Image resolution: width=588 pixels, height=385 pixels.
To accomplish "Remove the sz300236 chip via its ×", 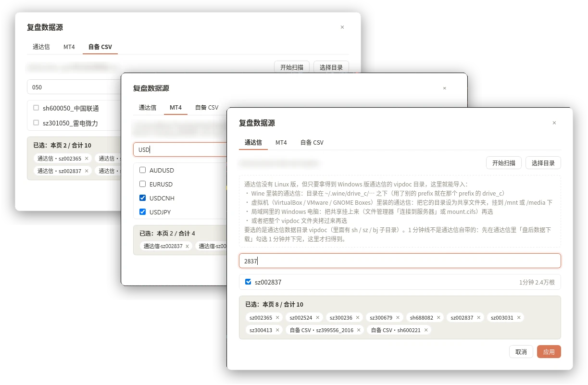I will pos(358,318).
